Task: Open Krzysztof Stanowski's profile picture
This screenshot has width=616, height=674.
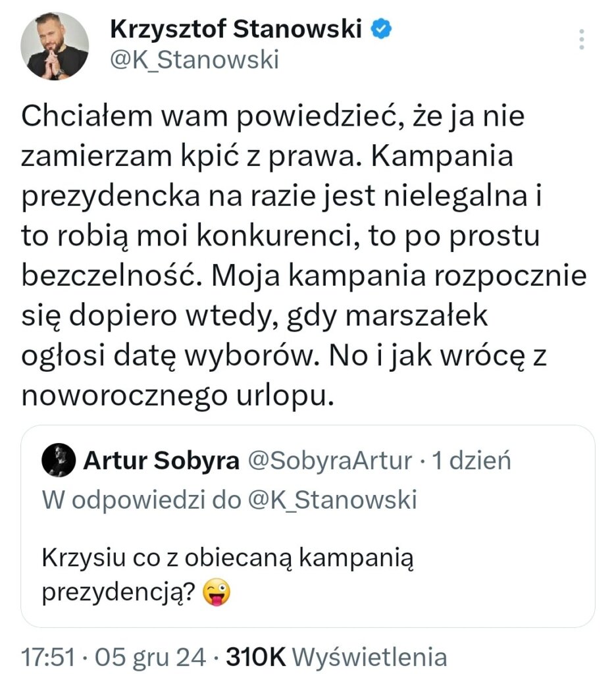Action: 55,46
